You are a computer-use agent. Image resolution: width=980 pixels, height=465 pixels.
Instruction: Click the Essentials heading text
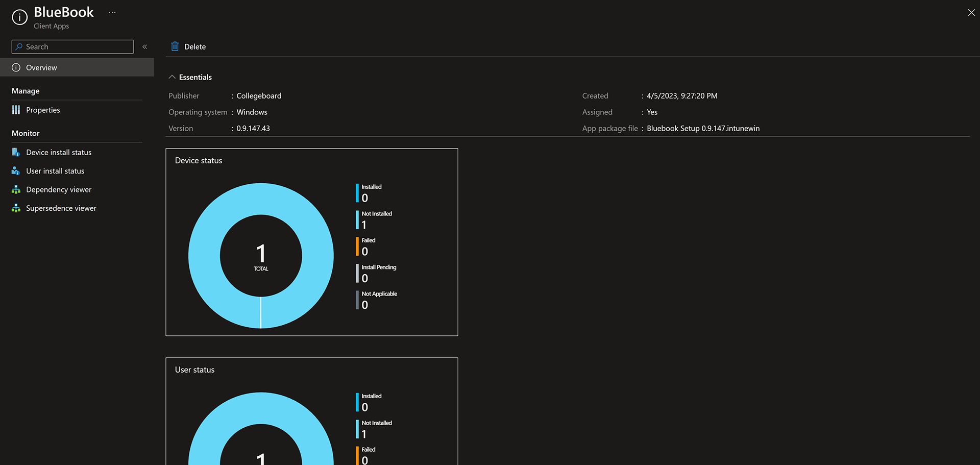pyautogui.click(x=195, y=77)
